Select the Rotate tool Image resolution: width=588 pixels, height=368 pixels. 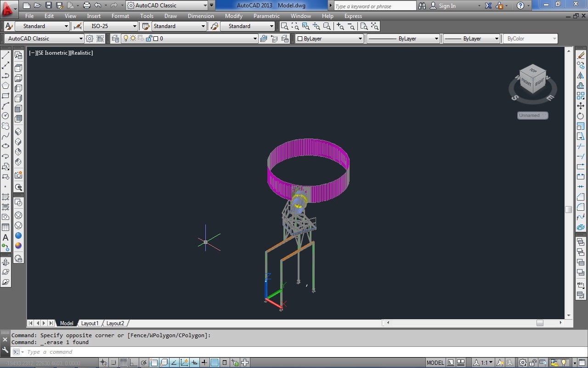(581, 116)
